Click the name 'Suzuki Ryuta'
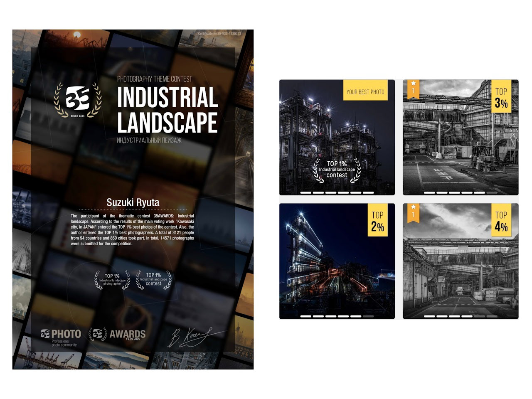Image resolution: width=532 pixels, height=399 pixels. [133, 202]
